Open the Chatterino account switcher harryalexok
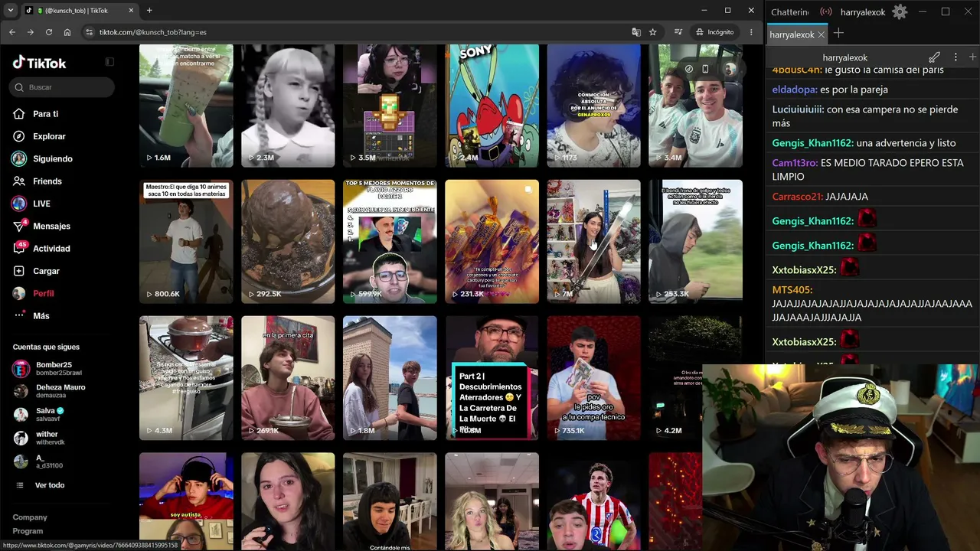 pos(863,12)
